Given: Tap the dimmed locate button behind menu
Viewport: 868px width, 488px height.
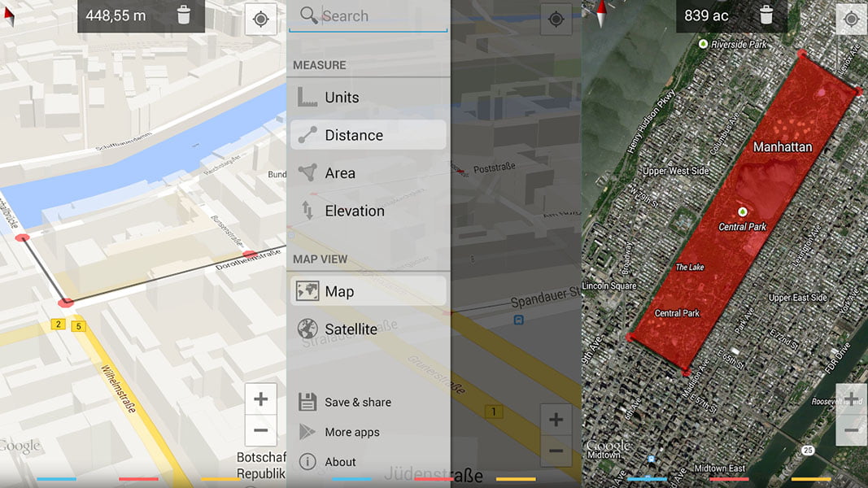Looking at the screenshot, I should [x=556, y=19].
